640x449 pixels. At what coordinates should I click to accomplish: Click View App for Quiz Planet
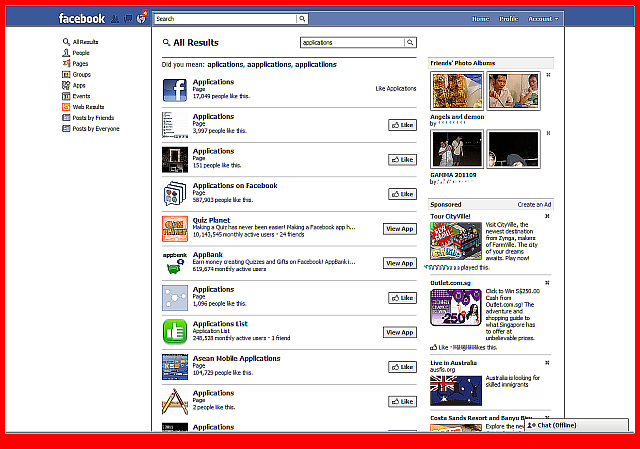(400, 229)
